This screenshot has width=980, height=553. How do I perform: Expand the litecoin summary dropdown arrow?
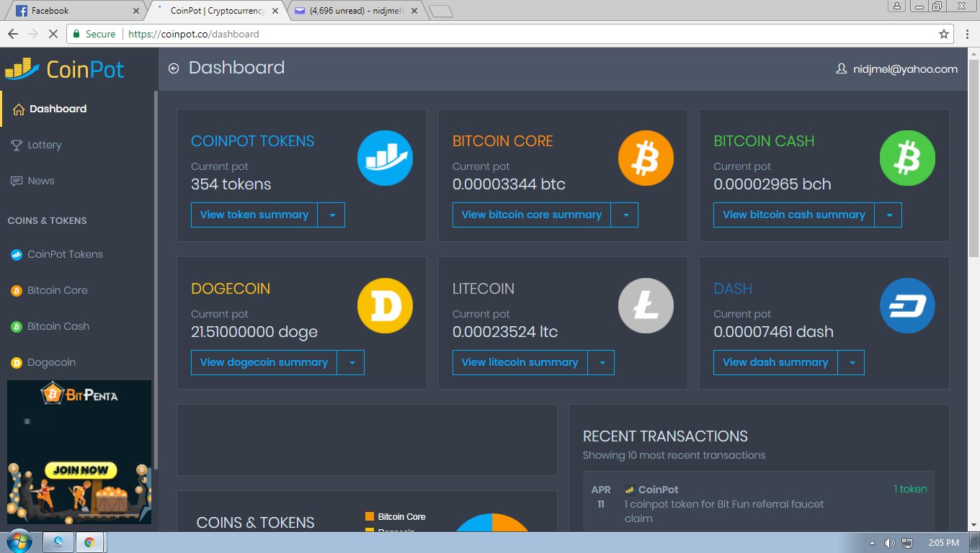(601, 362)
